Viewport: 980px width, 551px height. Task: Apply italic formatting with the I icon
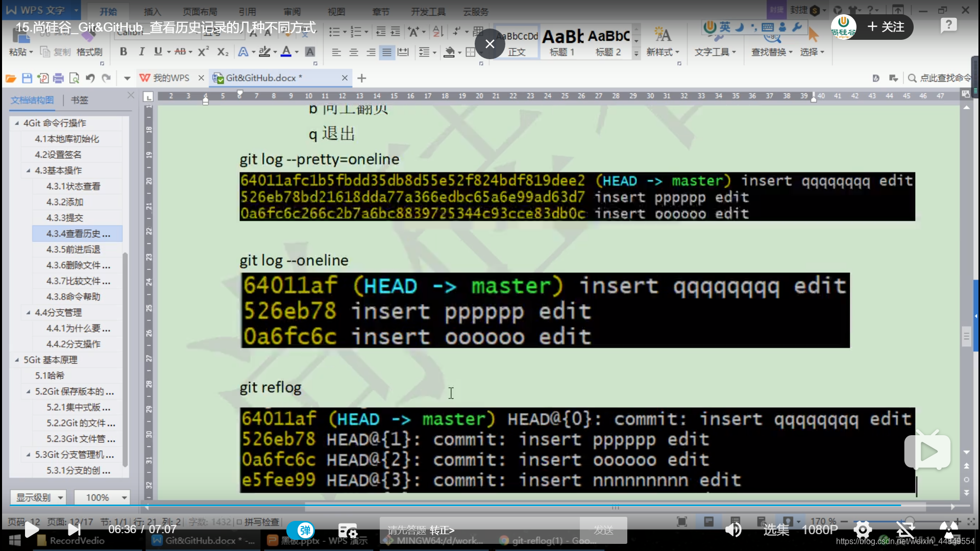point(141,52)
